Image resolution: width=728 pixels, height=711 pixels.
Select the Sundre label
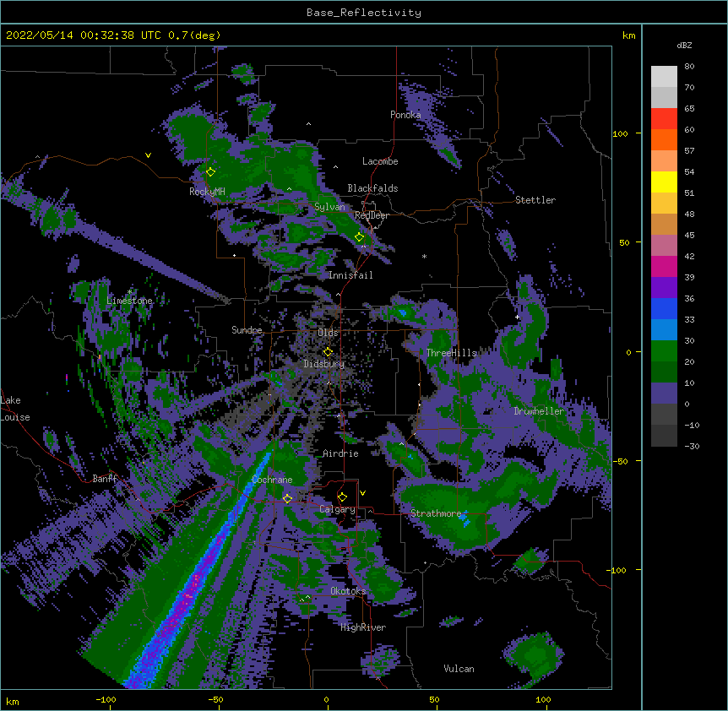[x=247, y=330]
